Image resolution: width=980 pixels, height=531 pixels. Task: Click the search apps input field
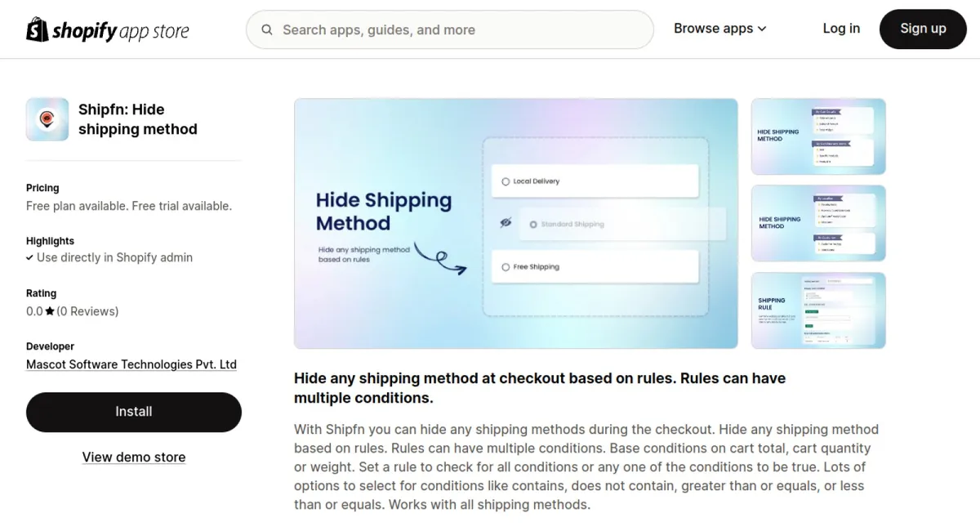click(x=449, y=29)
